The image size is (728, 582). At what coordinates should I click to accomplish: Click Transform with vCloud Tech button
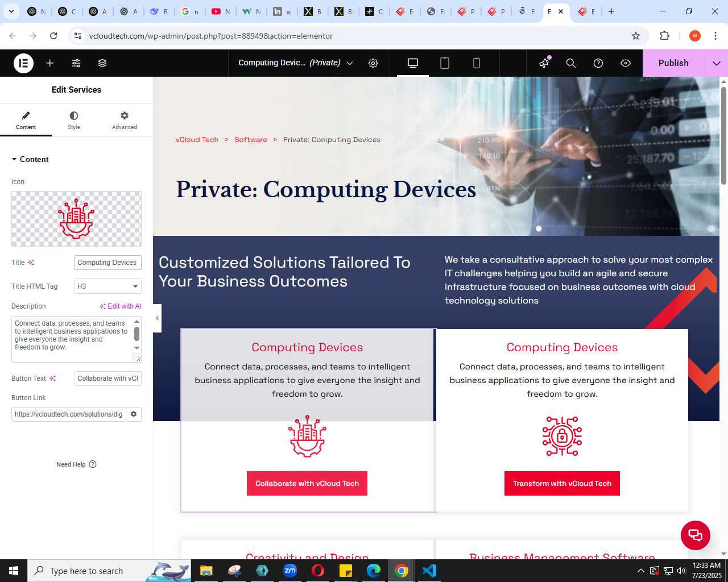[562, 484]
